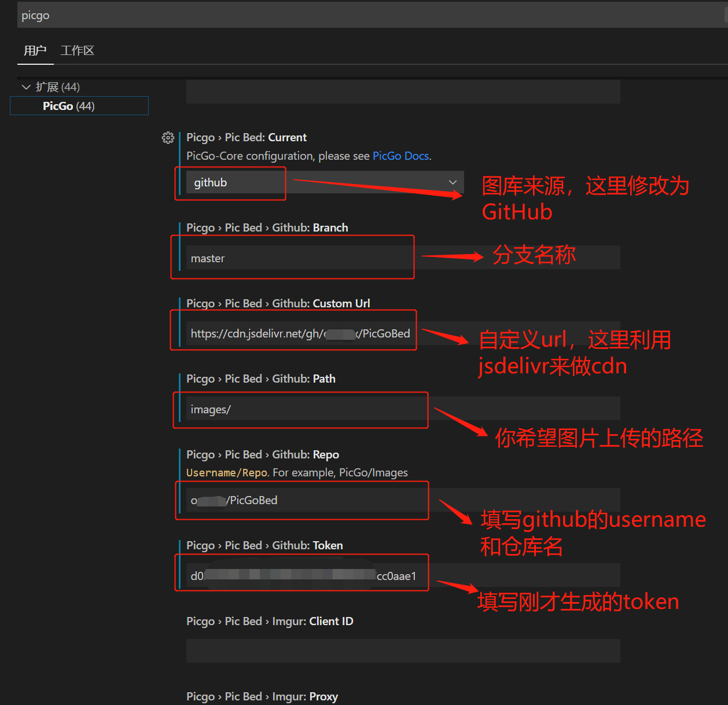Click the PicGo-Core configuration description text
Viewport: 728px width, 705px height.
(309, 156)
